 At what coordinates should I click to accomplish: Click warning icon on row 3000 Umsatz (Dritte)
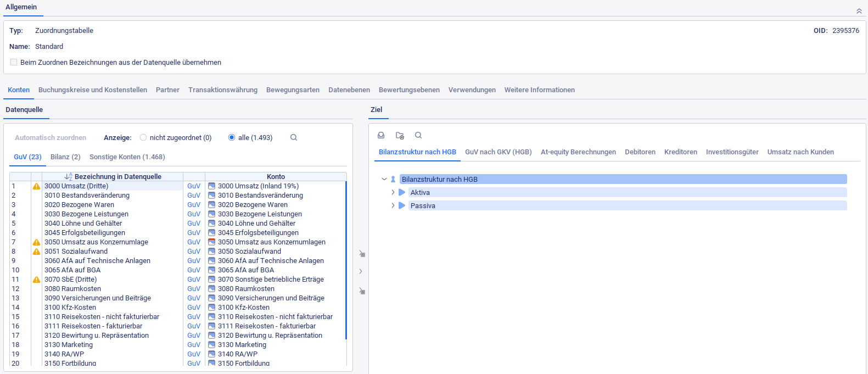36,186
